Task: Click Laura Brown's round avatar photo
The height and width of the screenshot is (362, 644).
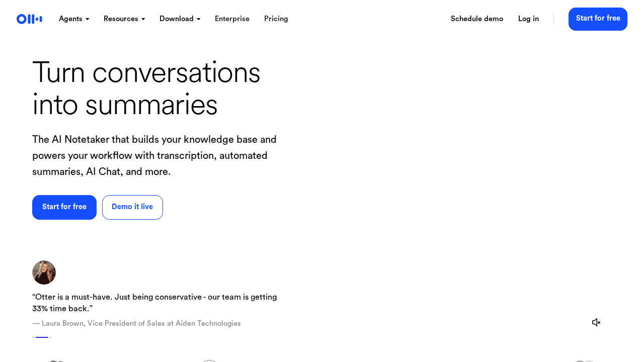Action: (x=44, y=273)
